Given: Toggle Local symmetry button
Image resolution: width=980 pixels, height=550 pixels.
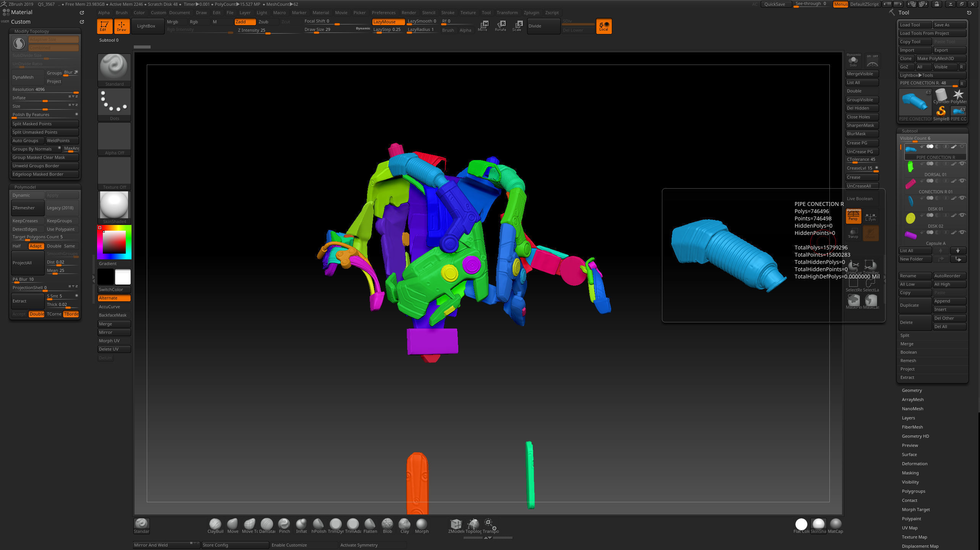Looking at the screenshot, I should [x=604, y=26].
